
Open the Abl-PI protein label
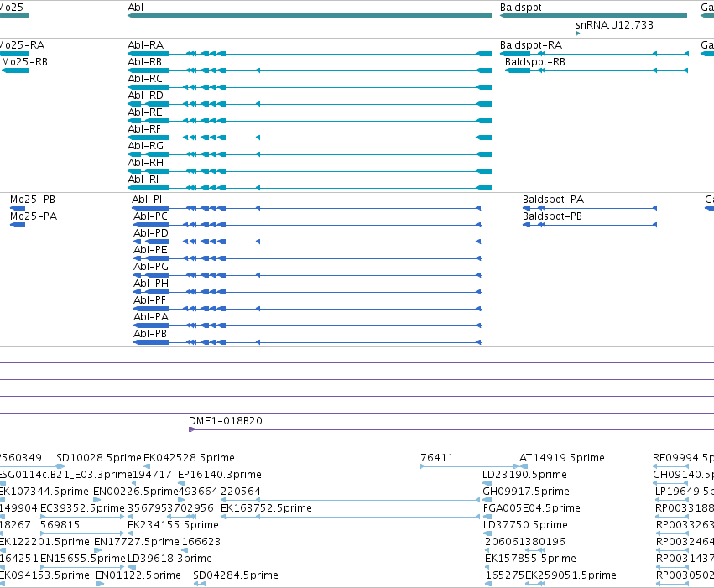[147, 200]
